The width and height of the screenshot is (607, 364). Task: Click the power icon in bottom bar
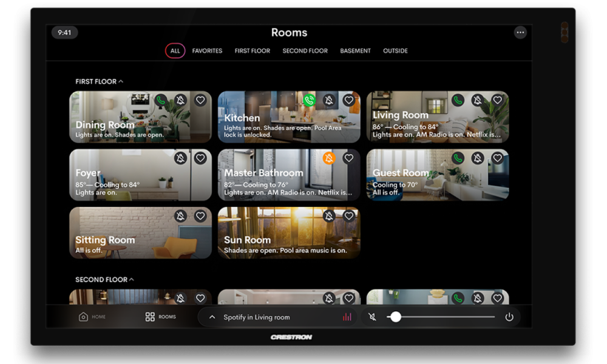click(509, 317)
